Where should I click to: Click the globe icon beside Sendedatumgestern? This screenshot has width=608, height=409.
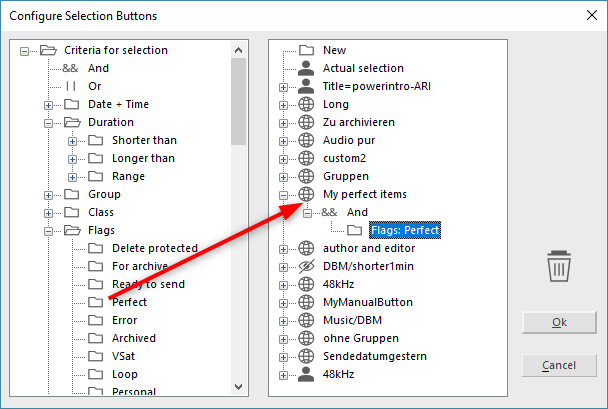coord(307,356)
